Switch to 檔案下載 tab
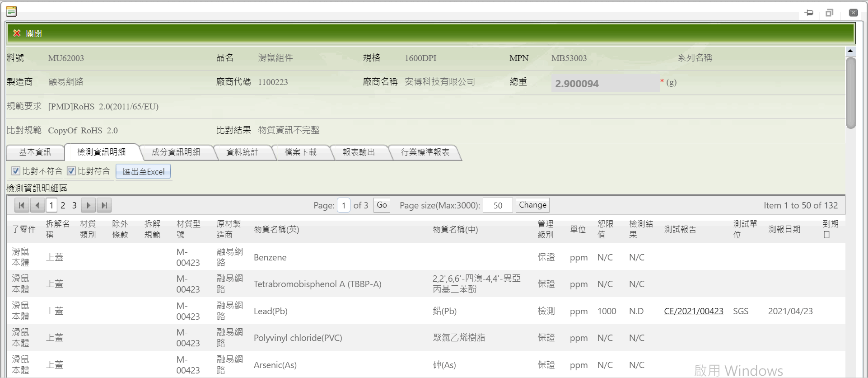Viewport: 868px width, 378px height. 301,152
